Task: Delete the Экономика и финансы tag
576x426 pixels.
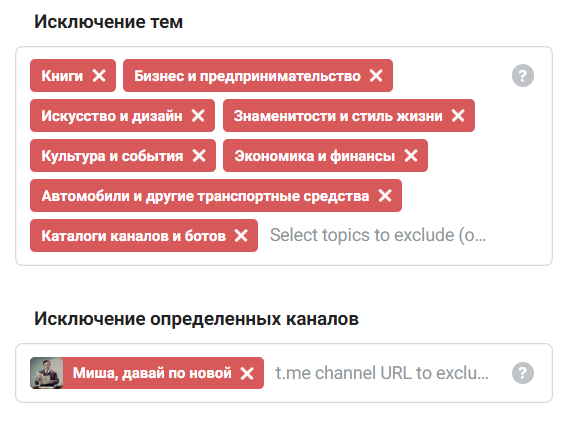Action: (x=411, y=156)
